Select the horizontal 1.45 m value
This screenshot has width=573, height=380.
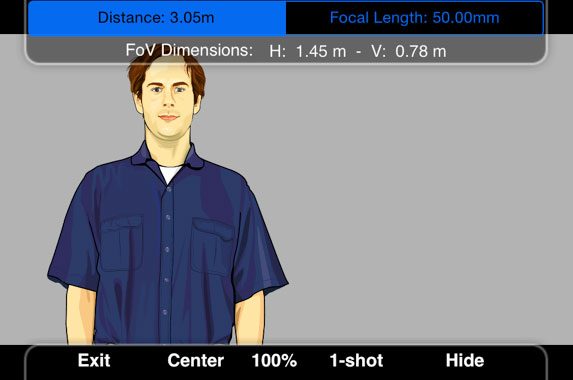[308, 51]
